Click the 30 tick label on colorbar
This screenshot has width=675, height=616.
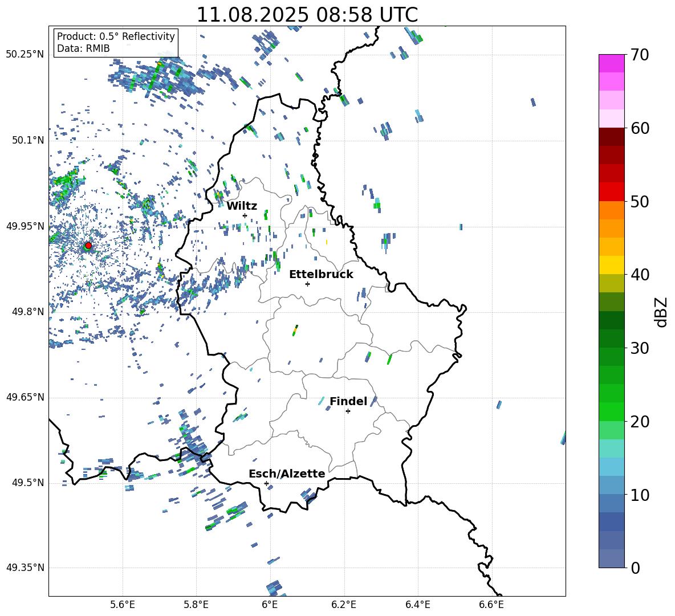tap(639, 348)
